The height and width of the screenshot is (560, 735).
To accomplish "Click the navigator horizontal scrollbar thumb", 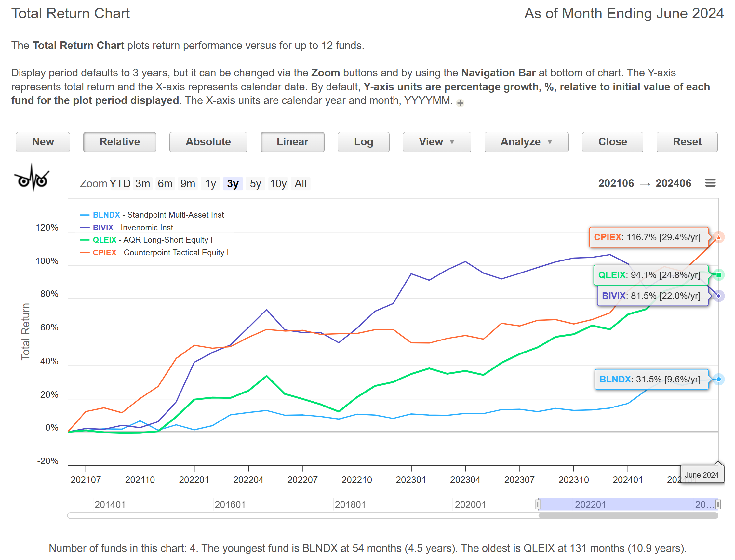I will tap(628, 516).
